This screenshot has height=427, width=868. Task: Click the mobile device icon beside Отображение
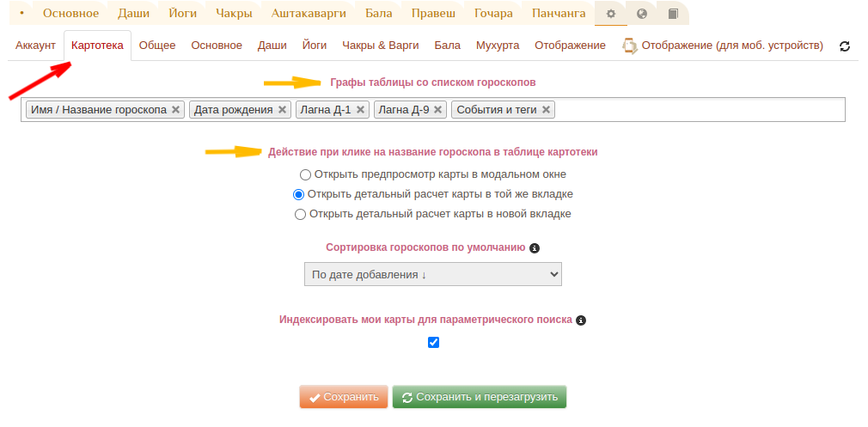(629, 46)
